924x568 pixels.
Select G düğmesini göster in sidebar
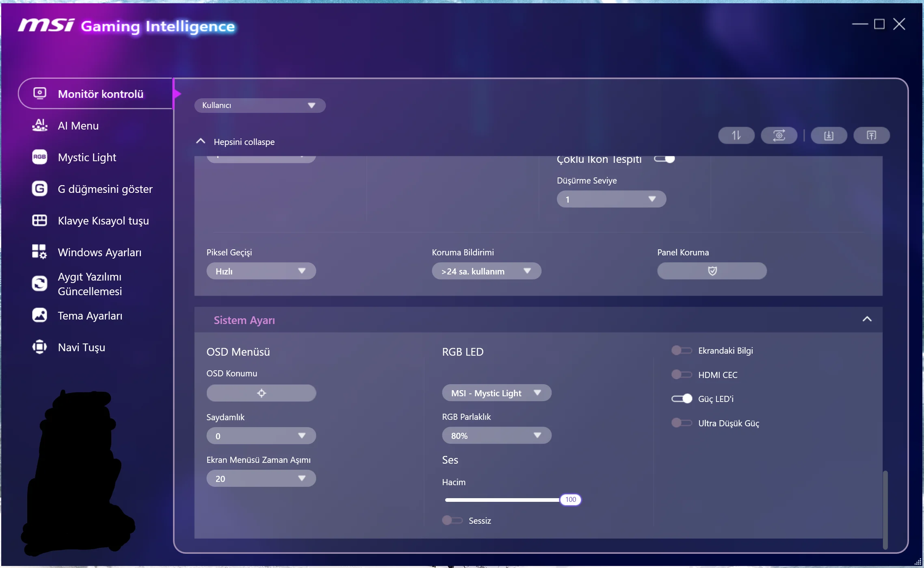105,189
